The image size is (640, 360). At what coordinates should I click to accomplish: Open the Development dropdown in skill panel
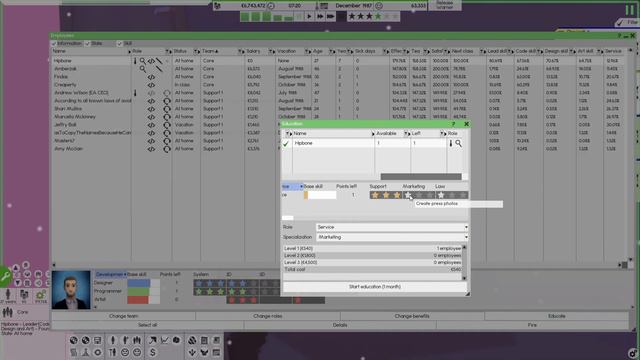[x=111, y=274]
